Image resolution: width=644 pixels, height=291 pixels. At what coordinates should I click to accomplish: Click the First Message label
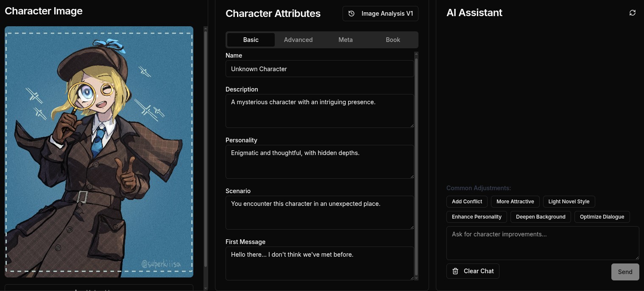[245, 242]
